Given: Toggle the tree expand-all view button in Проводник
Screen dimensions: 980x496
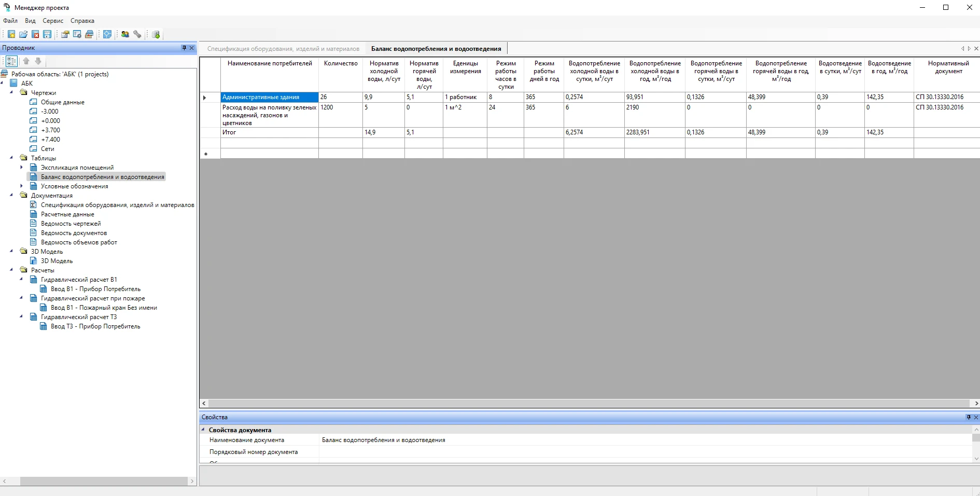Looking at the screenshot, I should pos(11,61).
